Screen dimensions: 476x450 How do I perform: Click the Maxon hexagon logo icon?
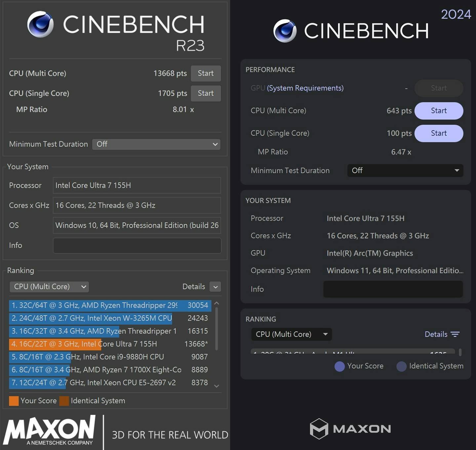(x=319, y=429)
